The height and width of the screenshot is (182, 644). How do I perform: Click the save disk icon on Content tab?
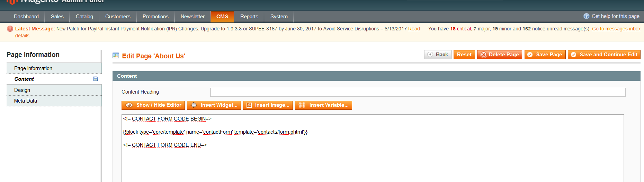(96, 79)
